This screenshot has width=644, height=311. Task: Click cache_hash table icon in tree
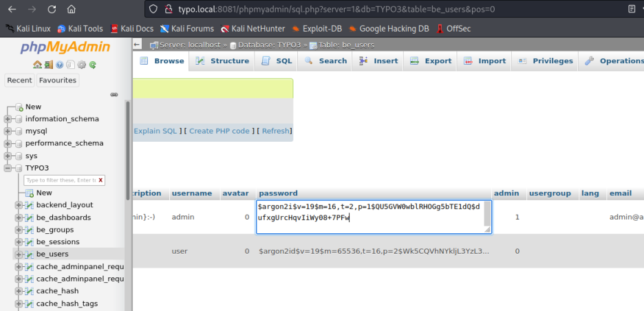click(x=29, y=291)
